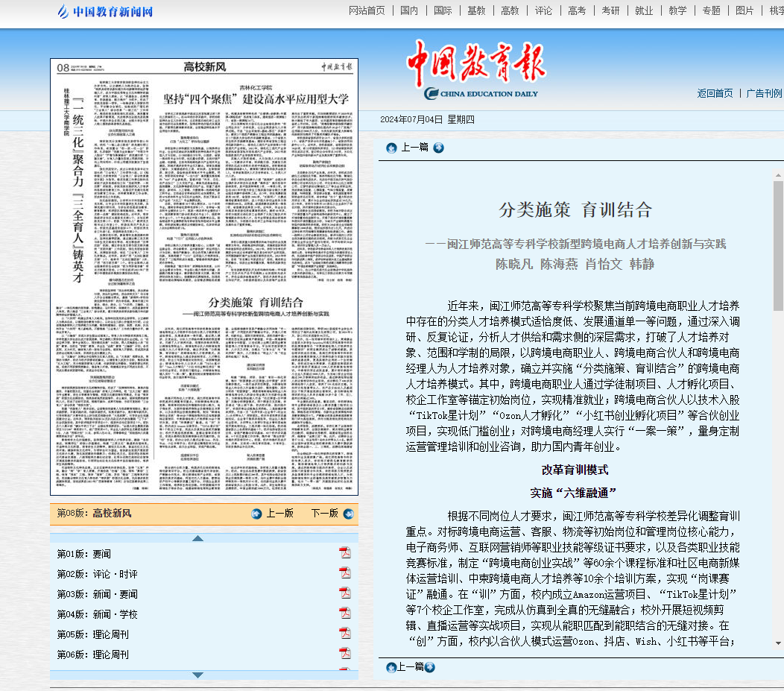Click left arrow icon beside top 上一篇

[391, 148]
